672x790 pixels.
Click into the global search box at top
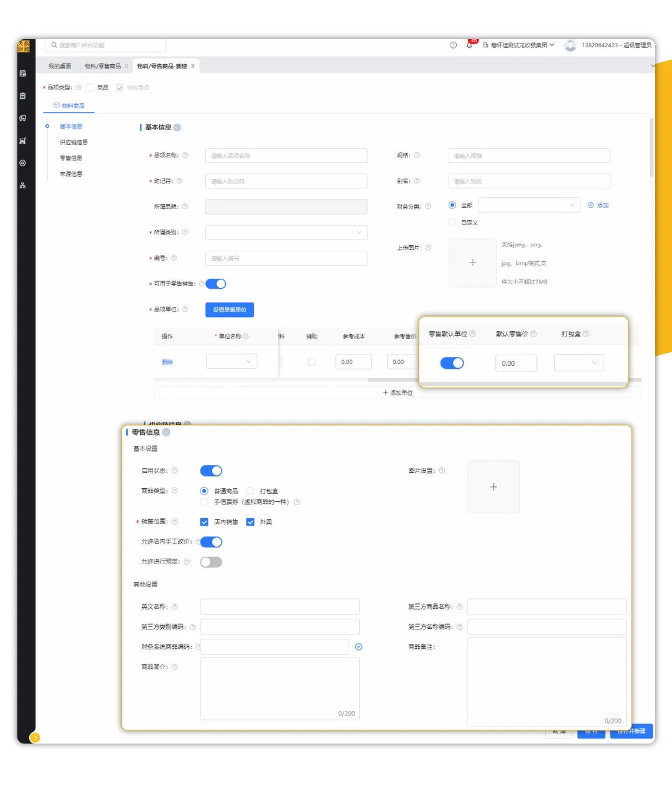tap(105, 45)
